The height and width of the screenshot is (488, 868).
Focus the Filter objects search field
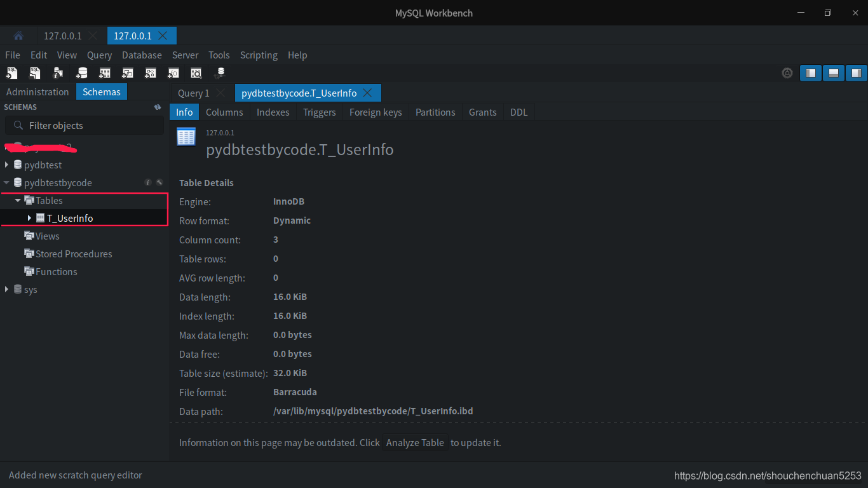[85, 125]
